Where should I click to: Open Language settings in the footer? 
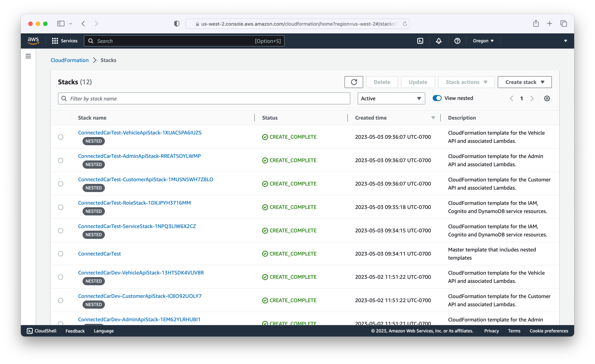coord(104,331)
